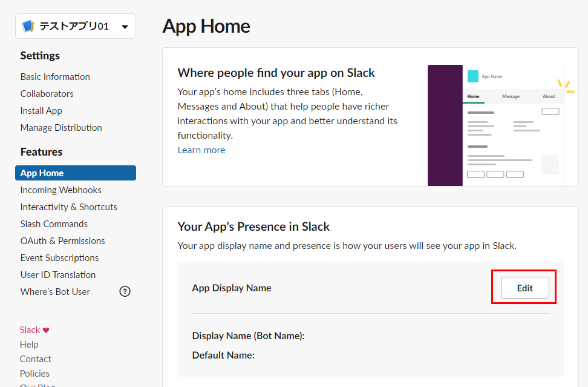Image resolution: width=588 pixels, height=387 pixels.
Task: Open Install App section
Action: coord(41,110)
